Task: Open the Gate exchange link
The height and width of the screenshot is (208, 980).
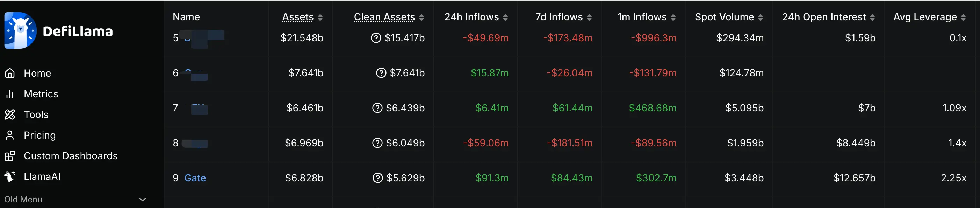Action: coord(195,178)
